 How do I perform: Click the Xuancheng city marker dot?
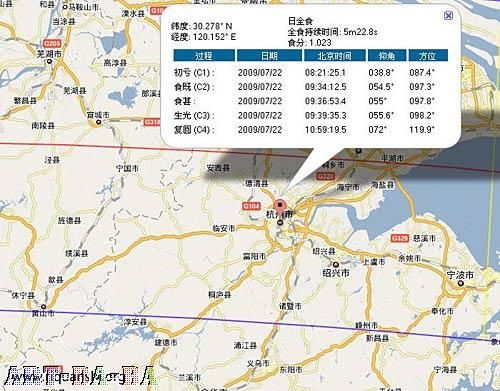coord(98,122)
